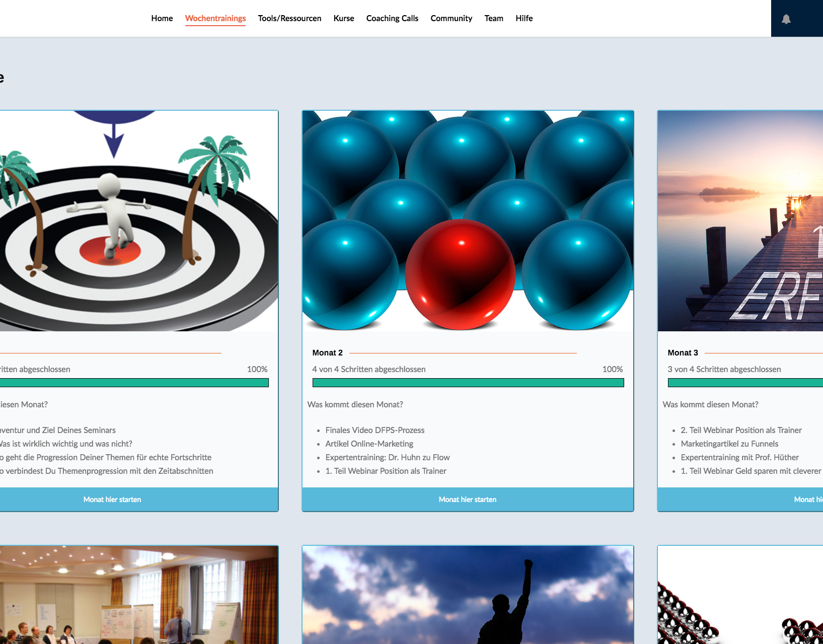The image size is (823, 644).
Task: Open the red and white beads image
Action: point(740,595)
